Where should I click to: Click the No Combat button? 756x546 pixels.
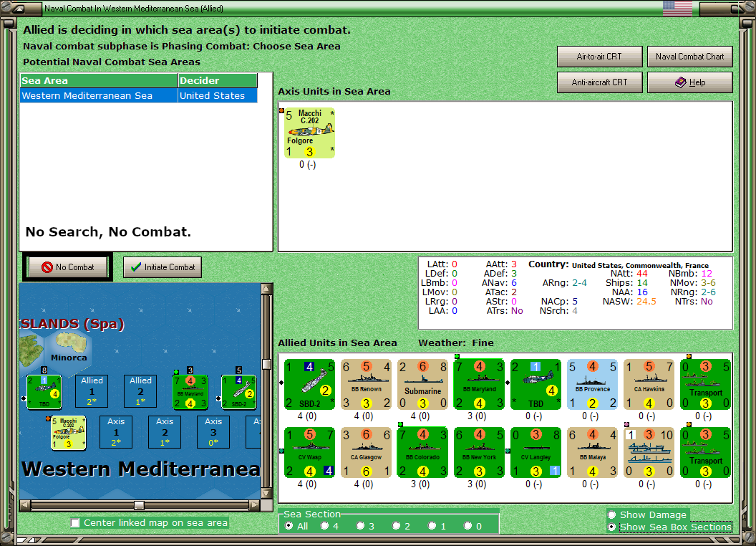click(x=68, y=267)
